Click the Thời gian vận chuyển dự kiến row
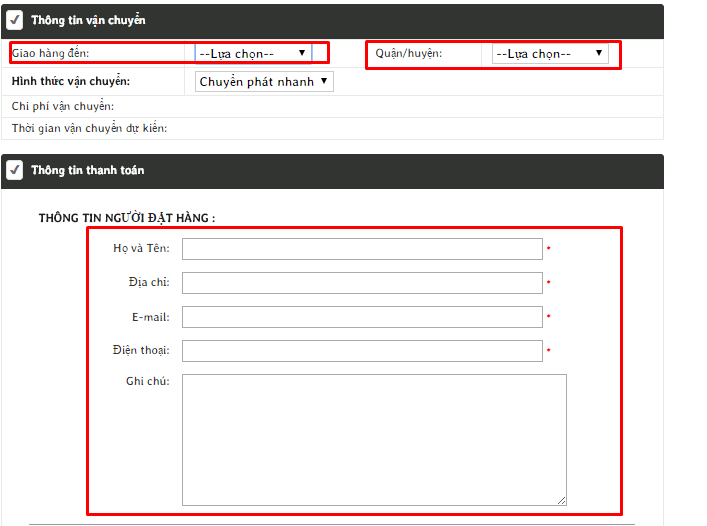Screen dimensions: 707x526 click(x=89, y=128)
